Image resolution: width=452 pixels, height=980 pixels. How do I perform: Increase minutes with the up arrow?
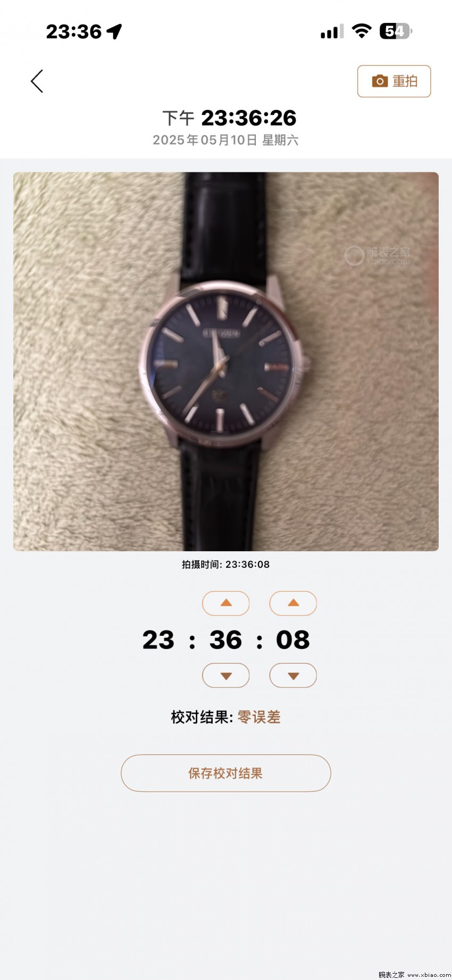coord(226,603)
